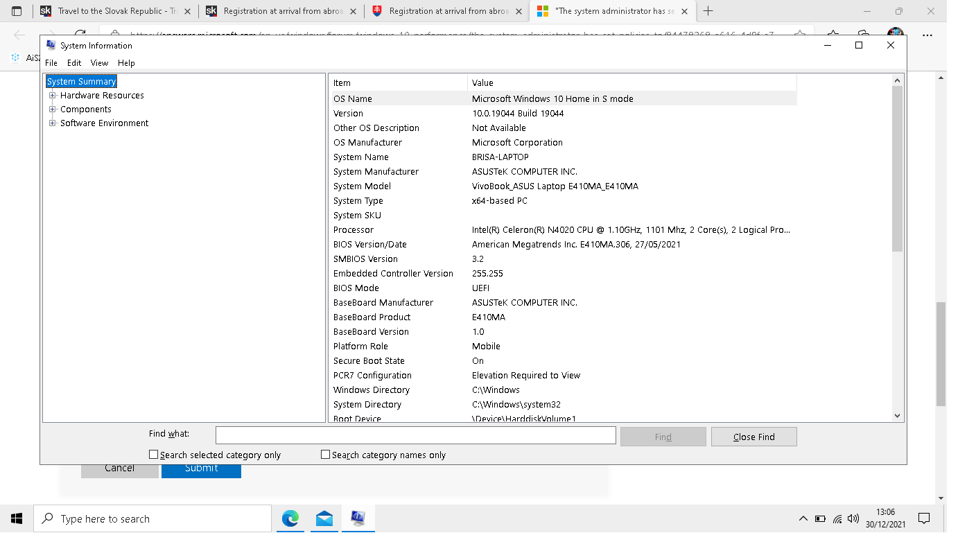
Task: Select the OS Name row
Action: [563, 98]
